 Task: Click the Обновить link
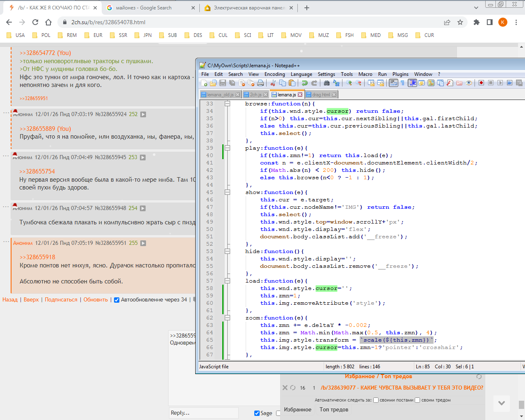(x=96, y=300)
